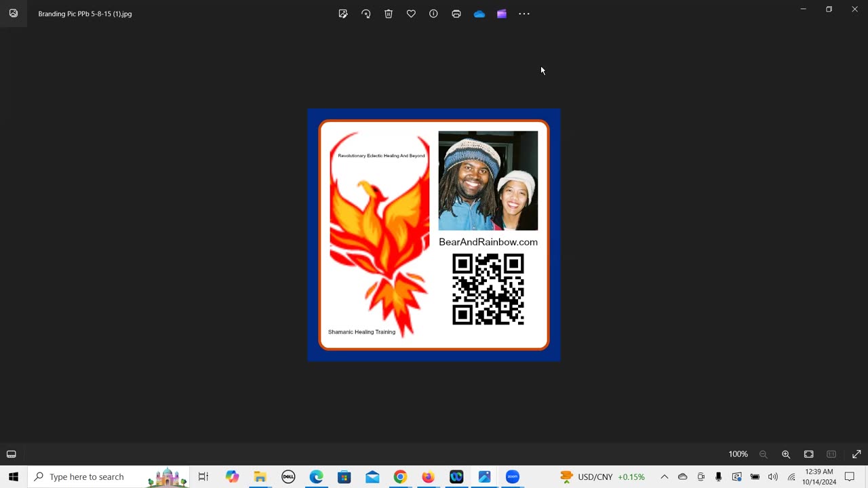Open the Mail app on the taskbar
The image size is (868, 488).
(372, 476)
